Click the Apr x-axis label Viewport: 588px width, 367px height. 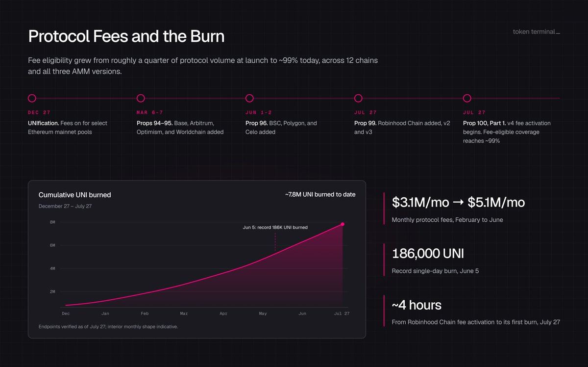click(x=223, y=313)
